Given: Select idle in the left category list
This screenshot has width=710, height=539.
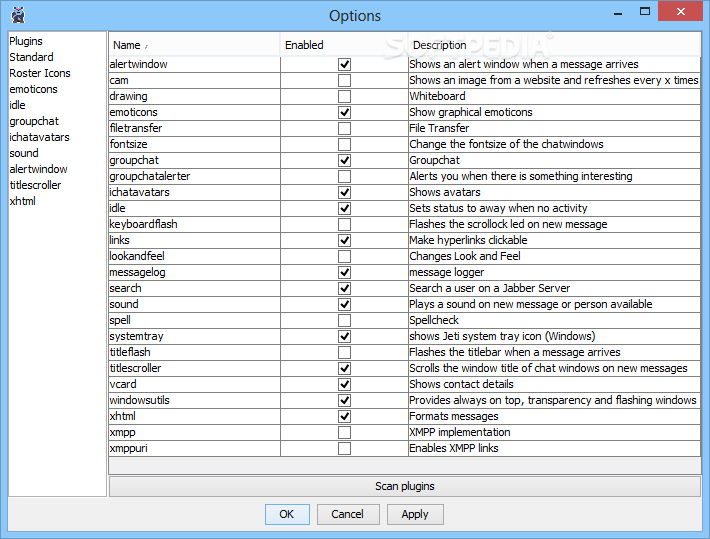Looking at the screenshot, I should pos(17,105).
